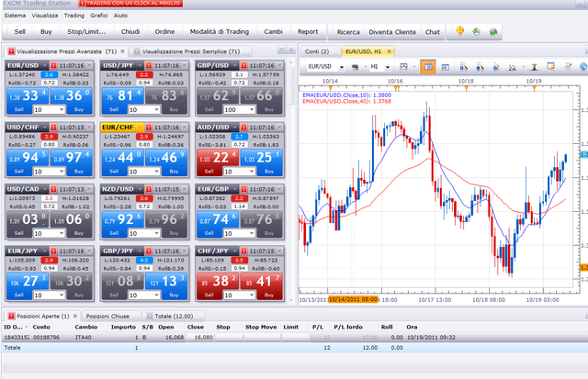
Task: Click the Stop/Limit... toolbar button
Action: [86, 32]
